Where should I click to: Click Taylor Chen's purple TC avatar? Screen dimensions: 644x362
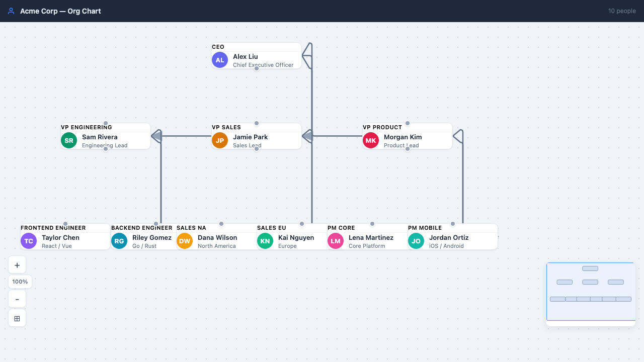point(29,241)
